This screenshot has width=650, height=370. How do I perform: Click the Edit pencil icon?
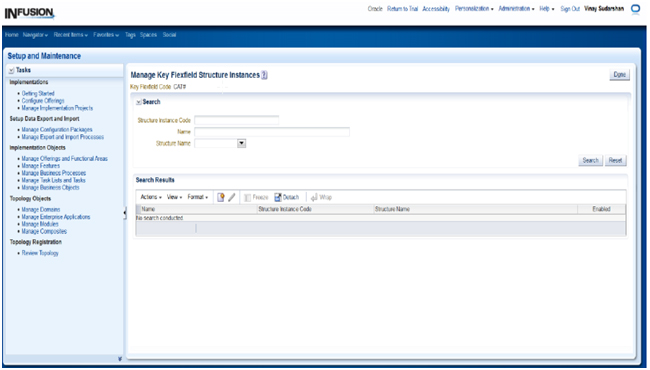pos(232,197)
